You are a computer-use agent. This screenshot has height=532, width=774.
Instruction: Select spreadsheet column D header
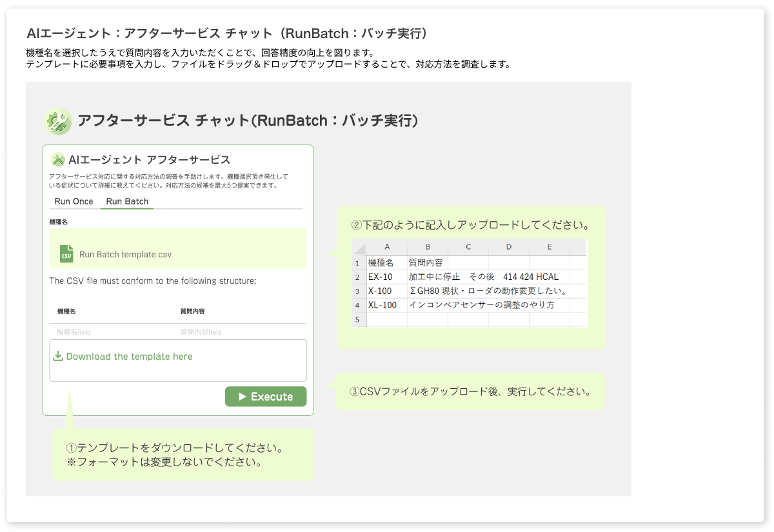[509, 247]
